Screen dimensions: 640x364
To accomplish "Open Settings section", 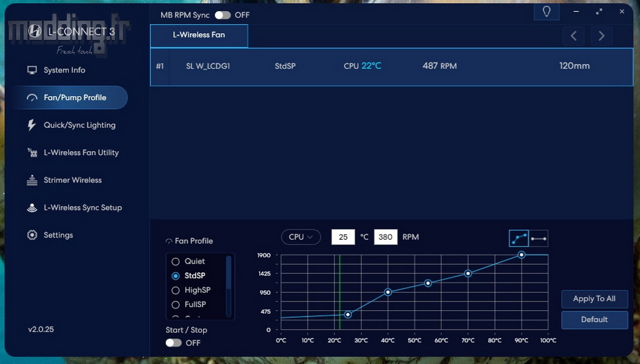I will [58, 235].
